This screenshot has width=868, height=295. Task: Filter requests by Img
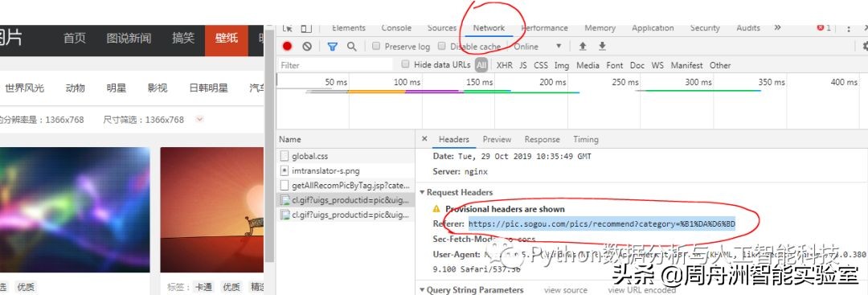(562, 65)
